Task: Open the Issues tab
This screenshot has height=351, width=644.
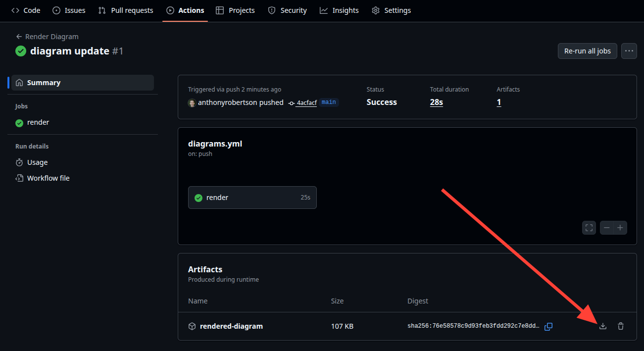Action: point(69,10)
